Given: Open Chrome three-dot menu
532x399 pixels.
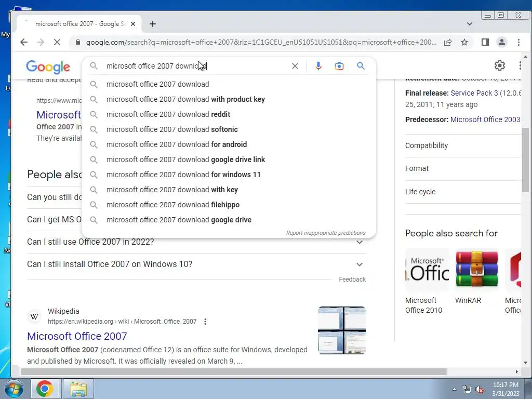Looking at the screenshot, I should (518, 42).
